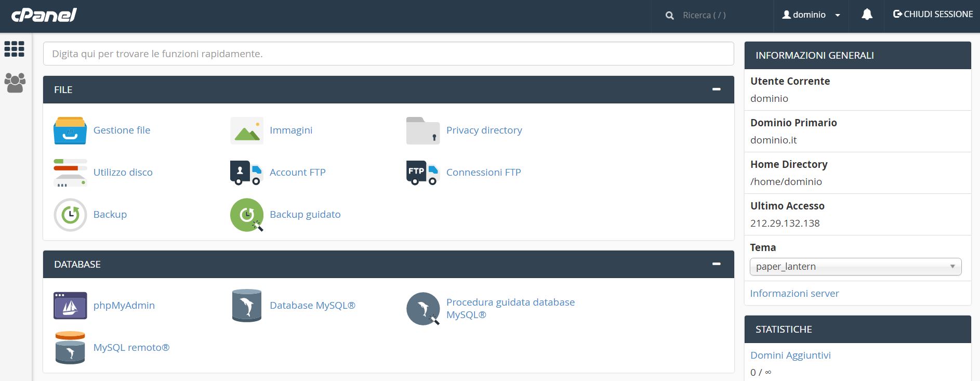Click the Gestione file link
The height and width of the screenshot is (381, 980).
pyautogui.click(x=122, y=130)
